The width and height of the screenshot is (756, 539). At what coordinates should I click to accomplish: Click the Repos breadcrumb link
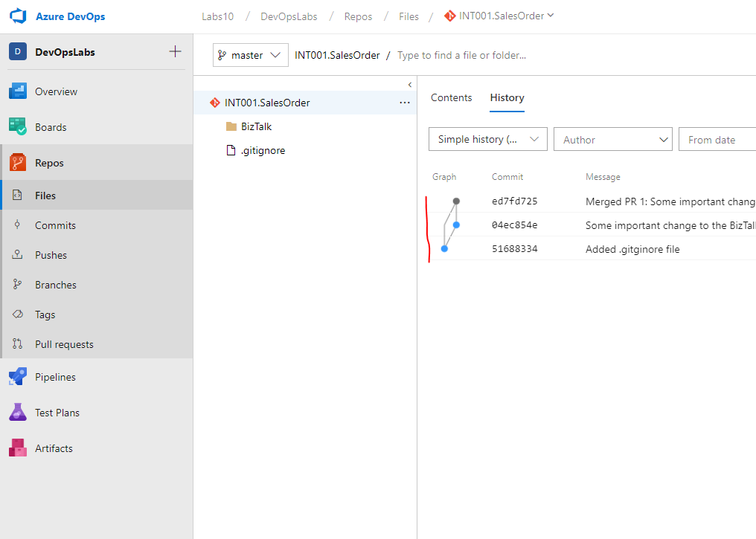tap(358, 16)
